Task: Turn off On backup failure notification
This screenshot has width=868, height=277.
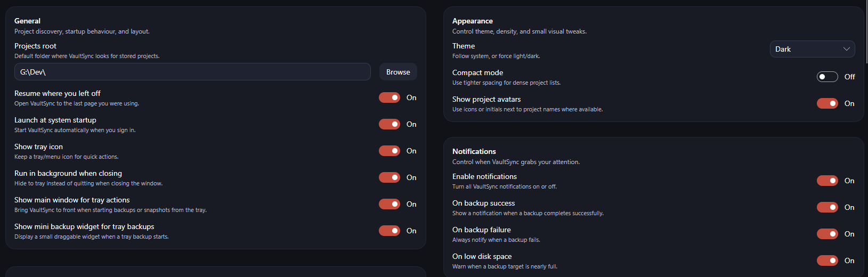Action: 827,234
